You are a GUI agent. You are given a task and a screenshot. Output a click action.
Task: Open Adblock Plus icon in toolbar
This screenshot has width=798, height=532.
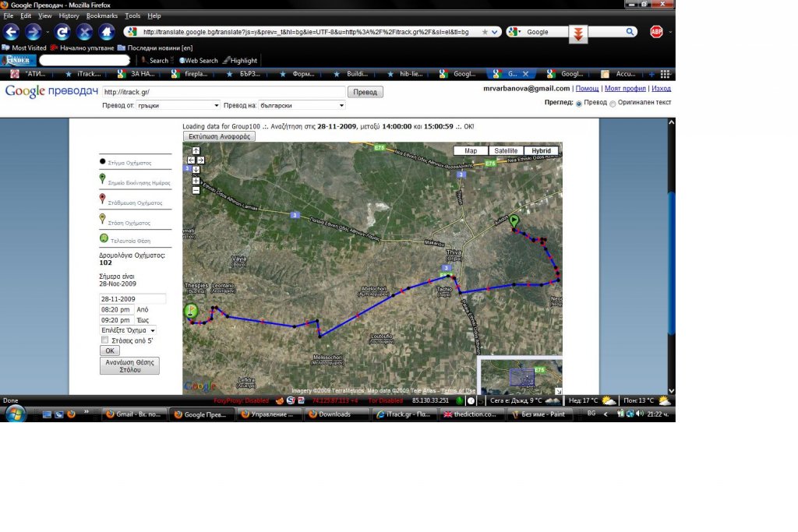(656, 31)
